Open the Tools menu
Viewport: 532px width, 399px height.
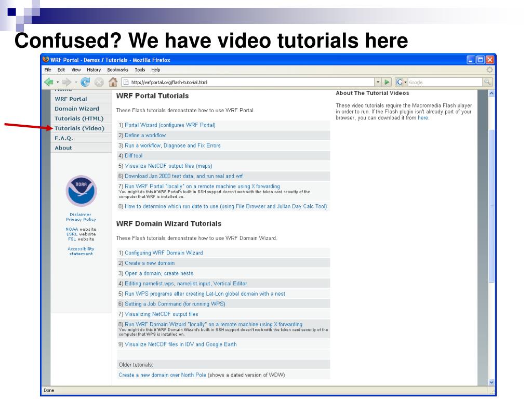click(x=140, y=70)
